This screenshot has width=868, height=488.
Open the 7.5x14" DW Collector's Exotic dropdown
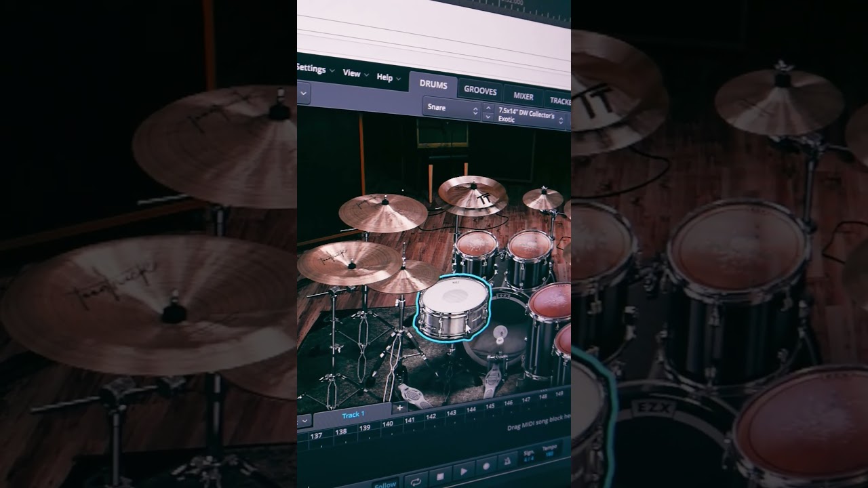pos(532,116)
